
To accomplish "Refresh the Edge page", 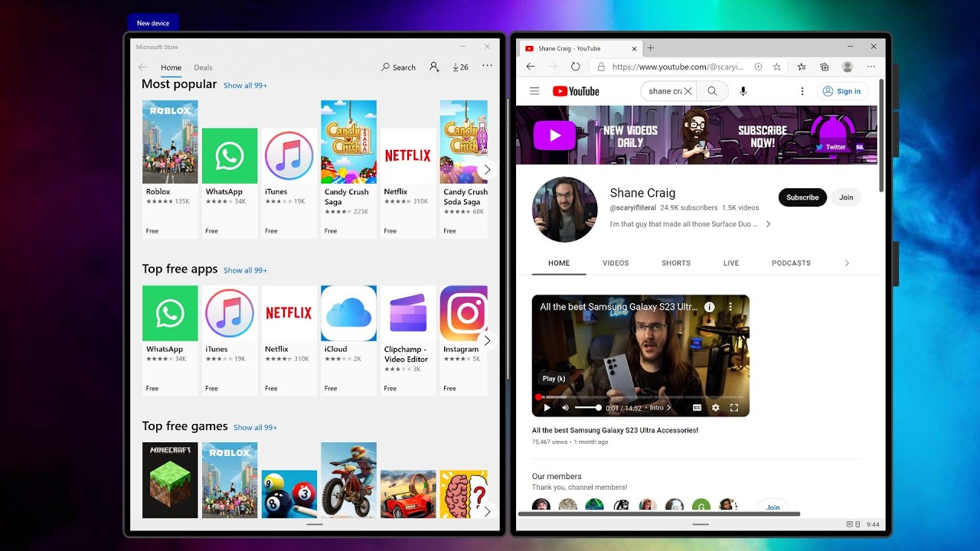I will [x=575, y=67].
